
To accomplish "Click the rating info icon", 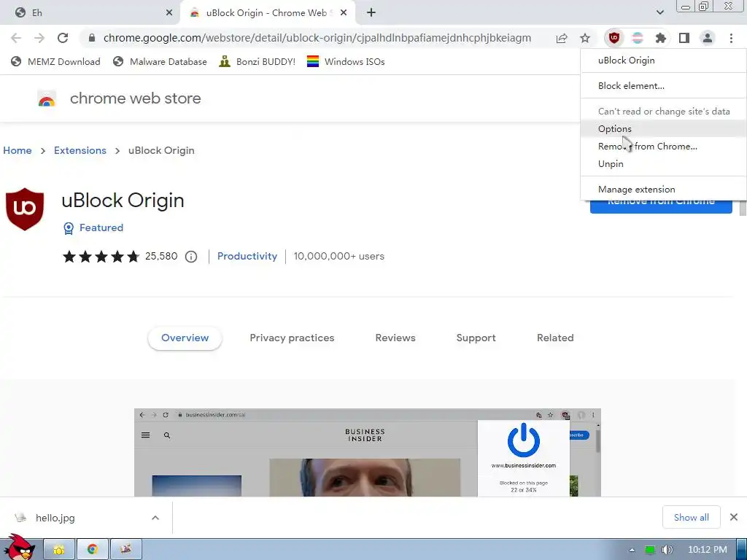I will click(x=191, y=257).
